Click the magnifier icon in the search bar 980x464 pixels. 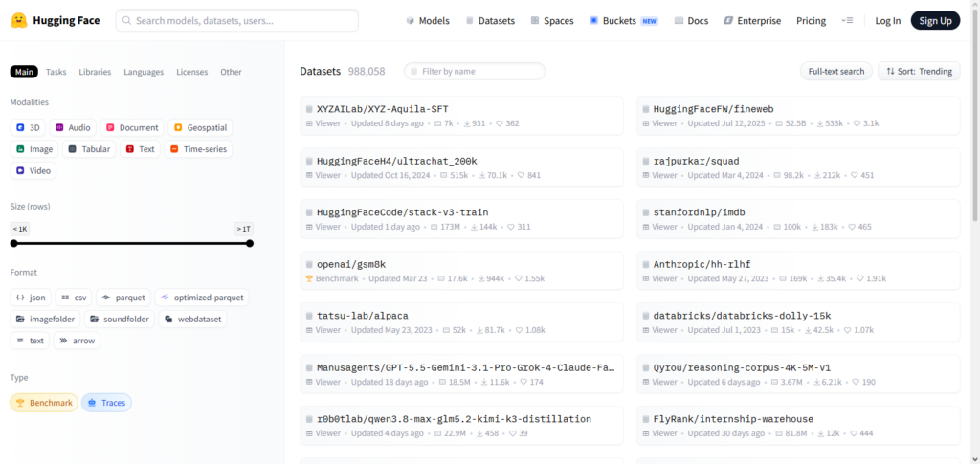click(127, 21)
